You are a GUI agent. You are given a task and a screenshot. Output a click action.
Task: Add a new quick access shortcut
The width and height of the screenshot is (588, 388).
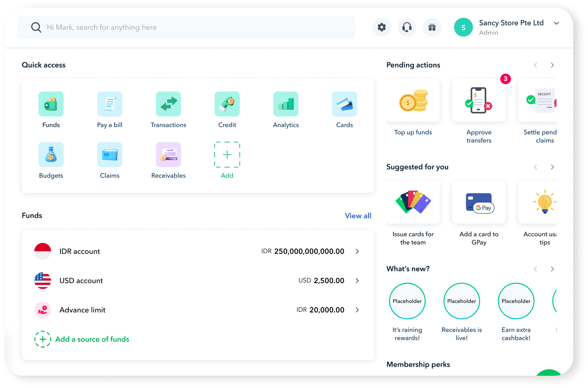tap(227, 155)
